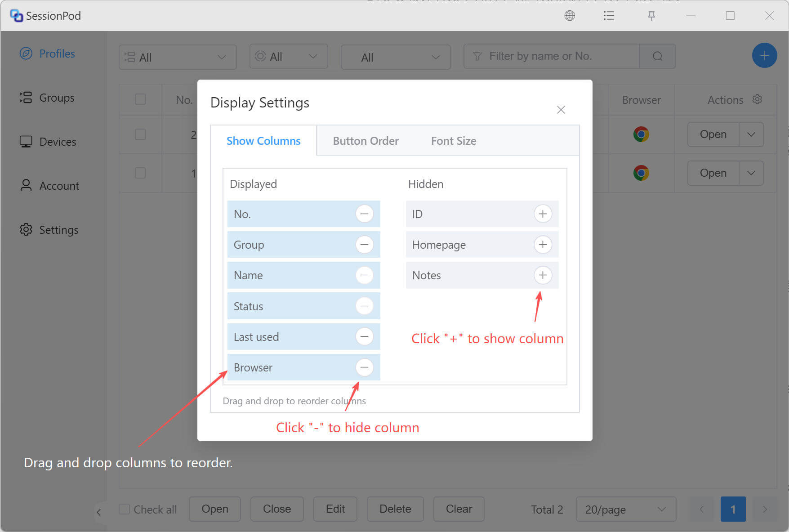Image resolution: width=789 pixels, height=532 pixels.
Task: Select the Group displayed column item
Action: 304,245
